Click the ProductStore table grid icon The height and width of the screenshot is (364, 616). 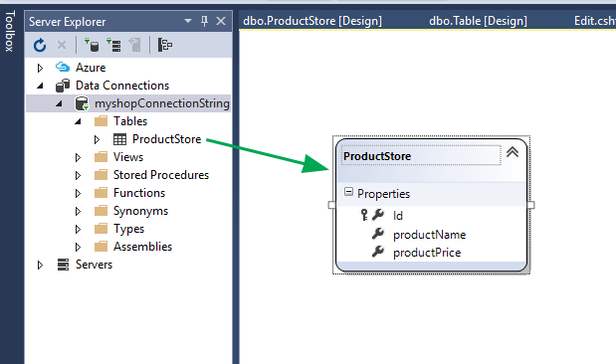click(119, 139)
